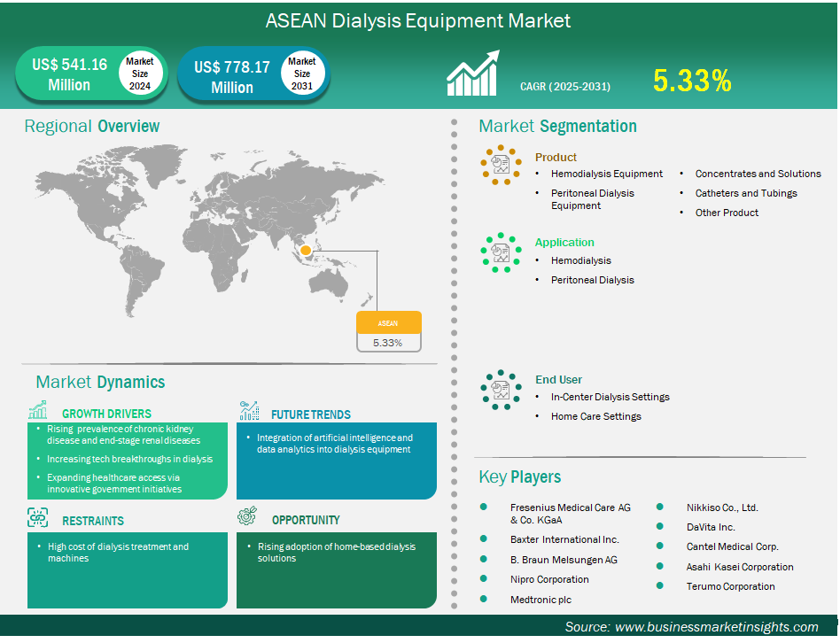Click the Application segment heading
The image size is (840, 643).
tap(564, 243)
